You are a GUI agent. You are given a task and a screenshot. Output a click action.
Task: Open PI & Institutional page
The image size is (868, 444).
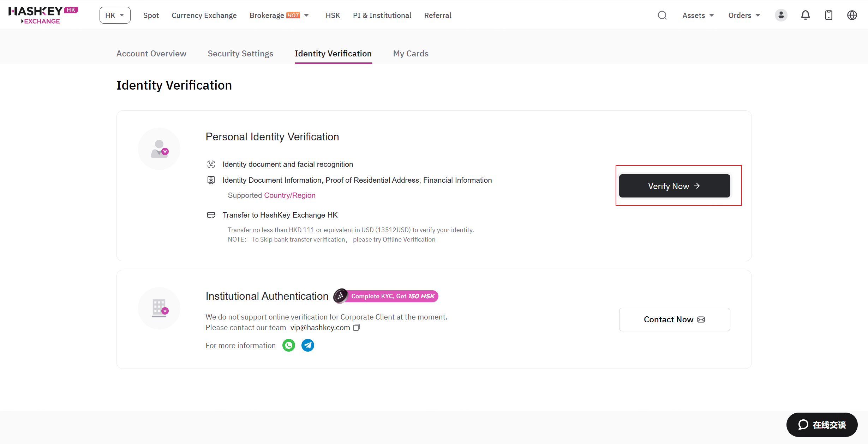tap(382, 15)
